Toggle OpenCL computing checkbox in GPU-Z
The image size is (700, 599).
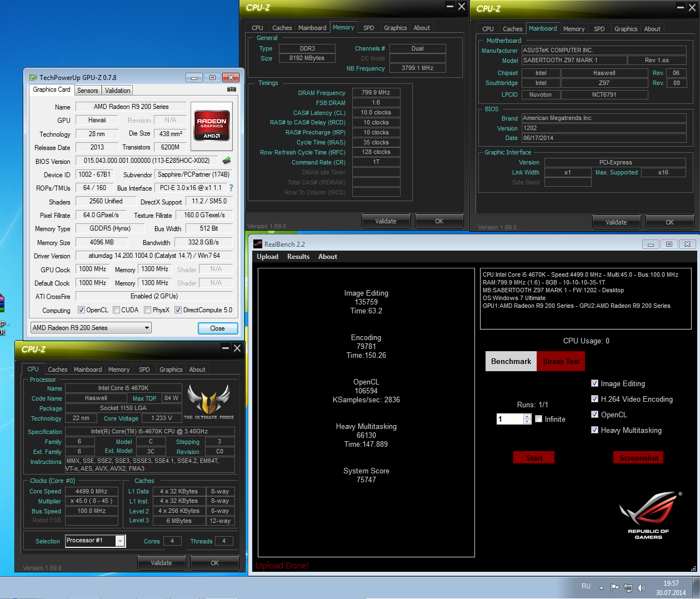(81, 310)
